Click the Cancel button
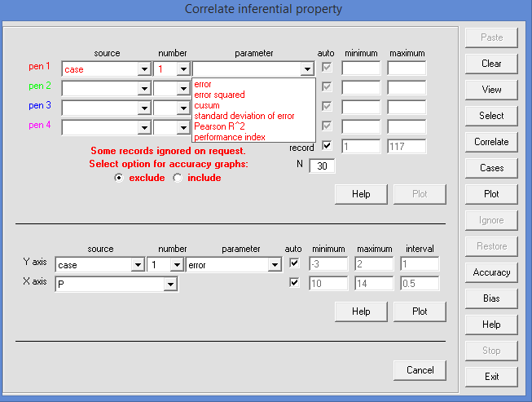 click(420, 370)
